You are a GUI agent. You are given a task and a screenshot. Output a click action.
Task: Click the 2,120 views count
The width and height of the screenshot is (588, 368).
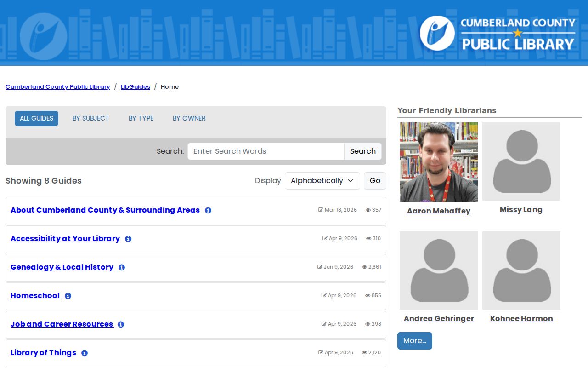tap(372, 353)
